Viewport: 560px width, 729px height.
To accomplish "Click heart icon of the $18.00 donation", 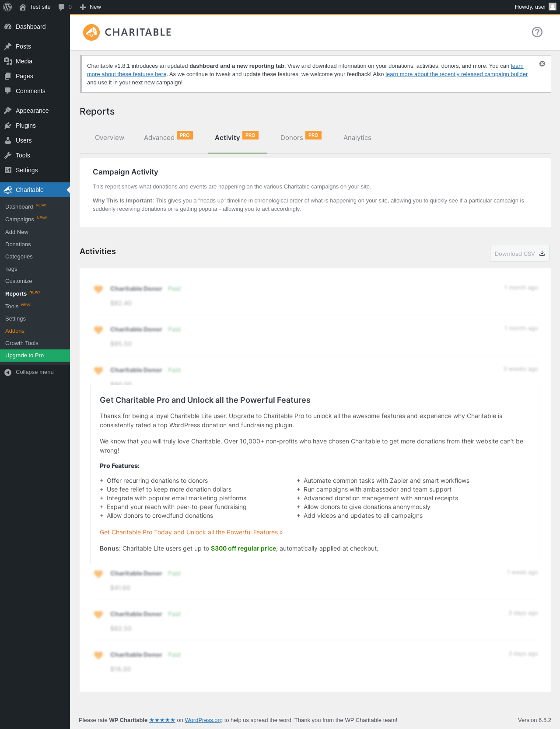I will coord(98,655).
